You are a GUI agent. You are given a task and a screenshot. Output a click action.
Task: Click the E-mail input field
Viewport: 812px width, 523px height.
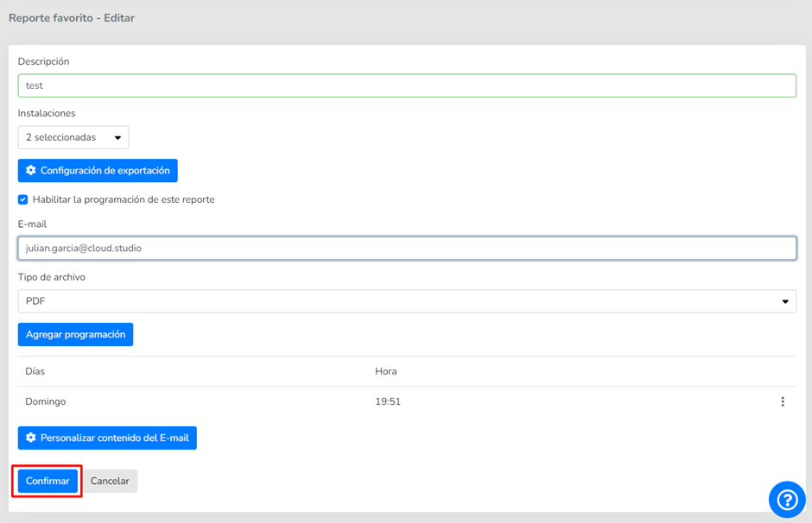coord(406,248)
